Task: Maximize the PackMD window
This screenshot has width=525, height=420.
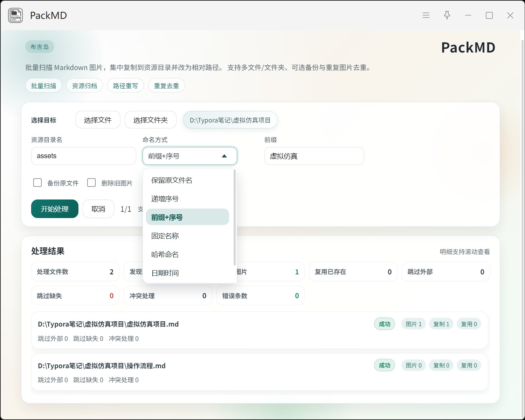Action: point(489,15)
